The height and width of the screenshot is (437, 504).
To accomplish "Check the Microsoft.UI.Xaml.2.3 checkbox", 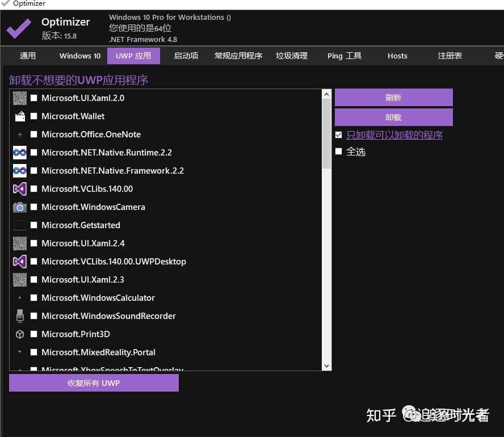I will [x=33, y=280].
